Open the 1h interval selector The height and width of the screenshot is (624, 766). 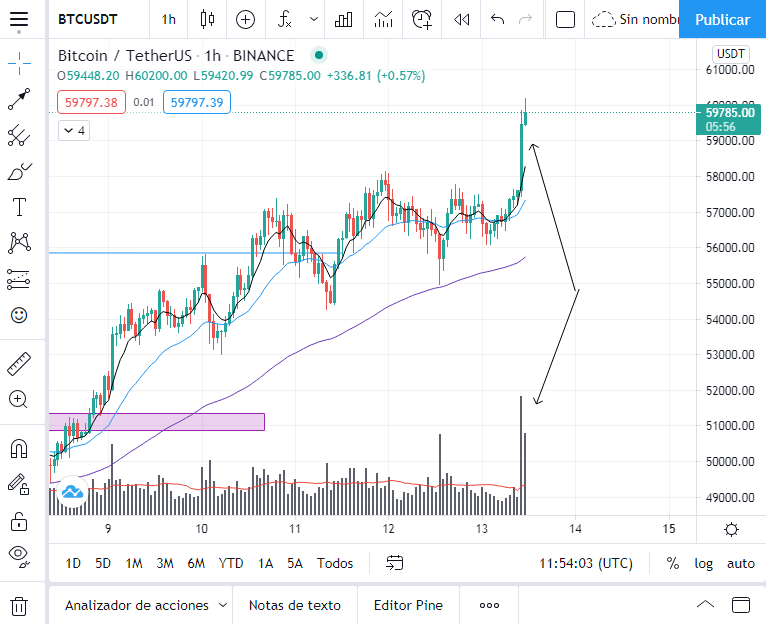(169, 20)
